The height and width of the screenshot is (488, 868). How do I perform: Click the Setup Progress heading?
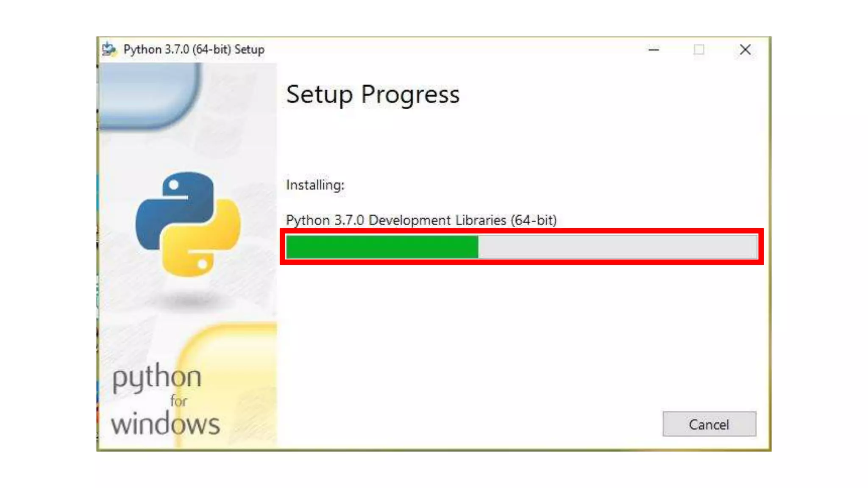point(373,94)
